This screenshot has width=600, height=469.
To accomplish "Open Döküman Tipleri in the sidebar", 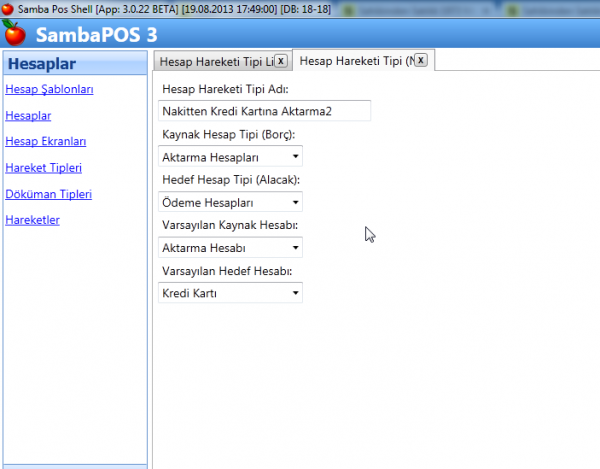I will coord(48,194).
